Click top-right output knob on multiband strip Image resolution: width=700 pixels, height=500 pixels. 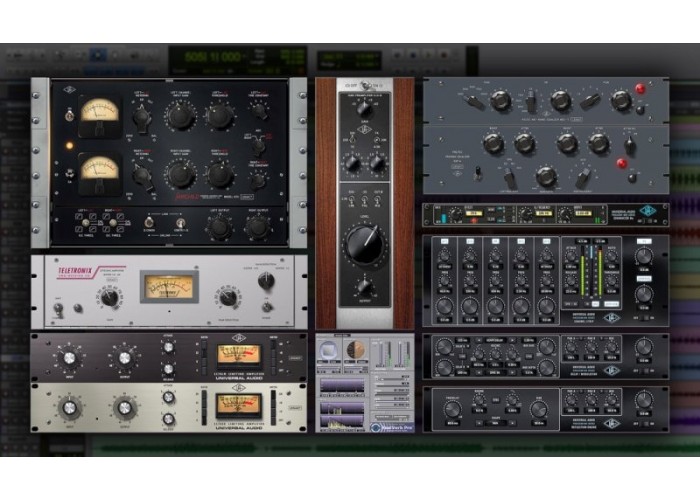643,257
